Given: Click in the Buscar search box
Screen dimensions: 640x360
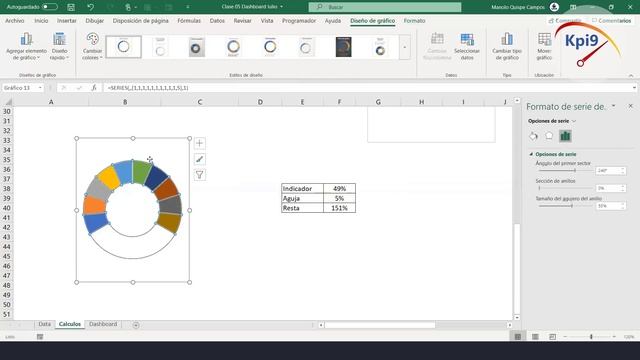Looking at the screenshot, I should (x=385, y=7).
